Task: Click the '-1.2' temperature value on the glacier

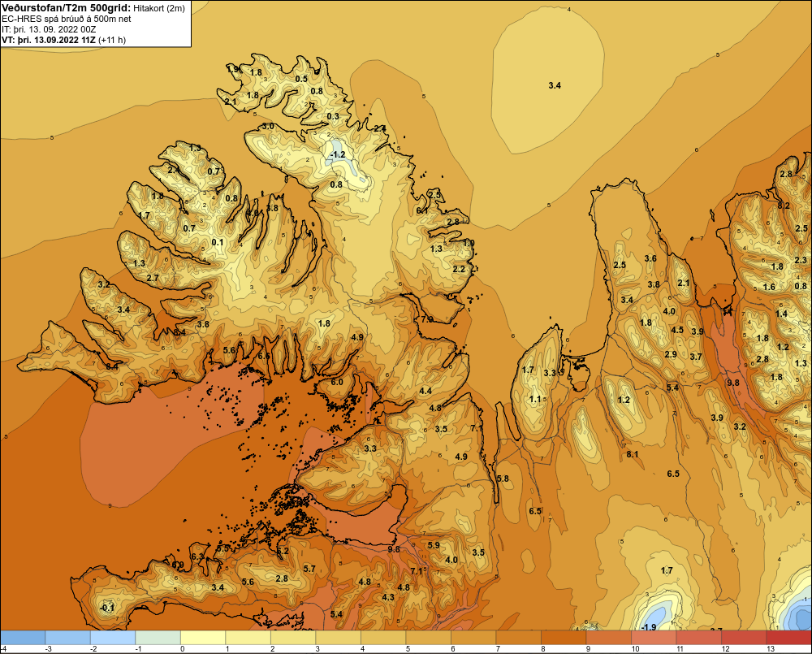Action: [338, 155]
